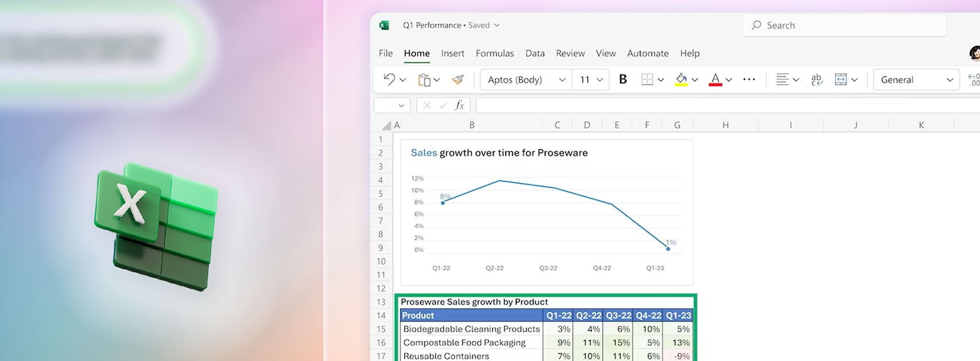This screenshot has height=361, width=980.
Task: Expand the paste options dropdown arrow
Action: [437, 80]
